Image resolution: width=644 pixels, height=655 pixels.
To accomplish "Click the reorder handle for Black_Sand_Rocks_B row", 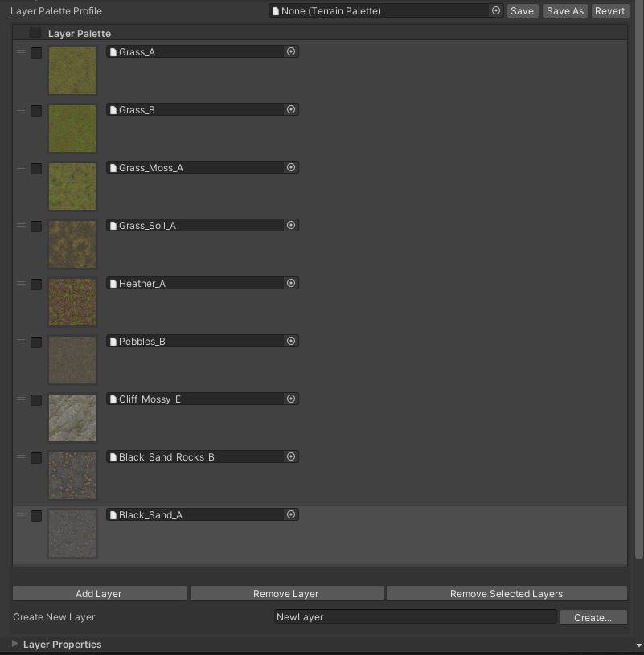I will point(21,456).
